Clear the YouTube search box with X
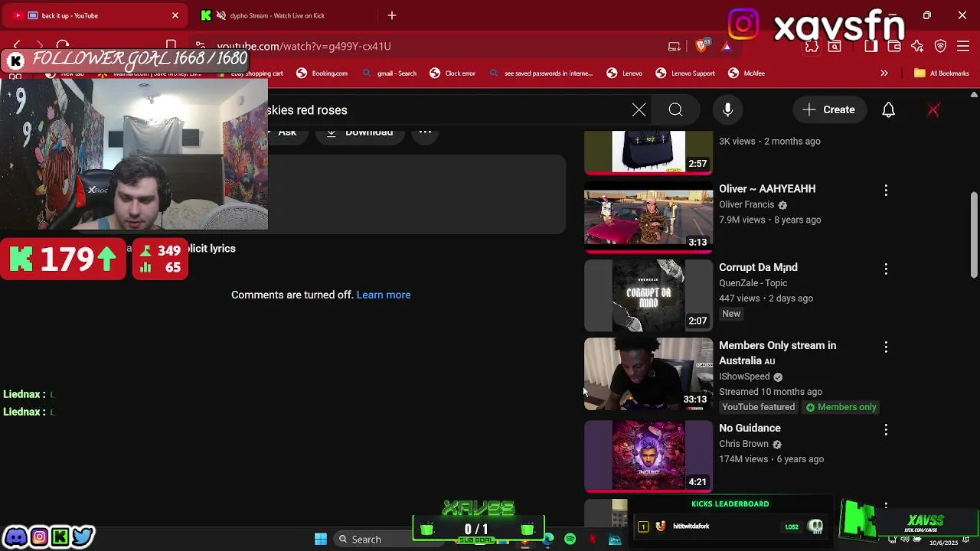This screenshot has width=980, height=551. pos(639,110)
